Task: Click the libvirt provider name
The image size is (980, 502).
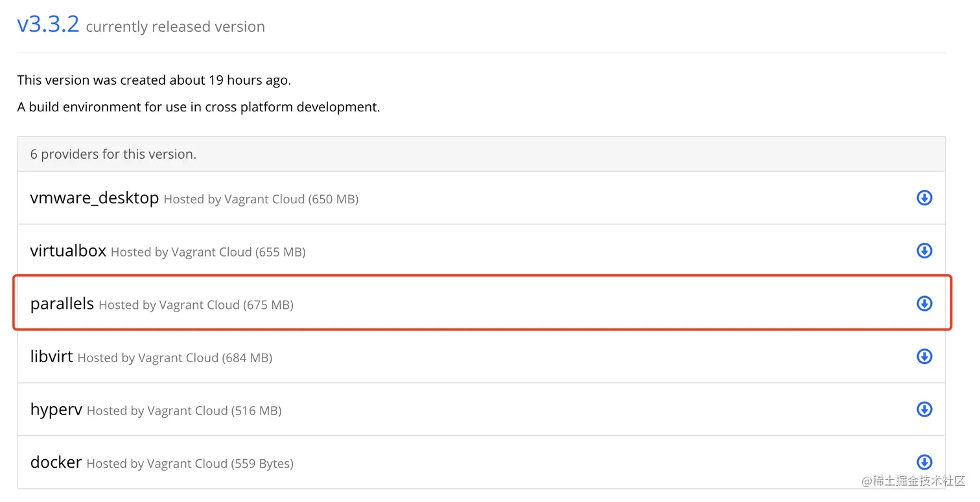Action: pos(51,356)
